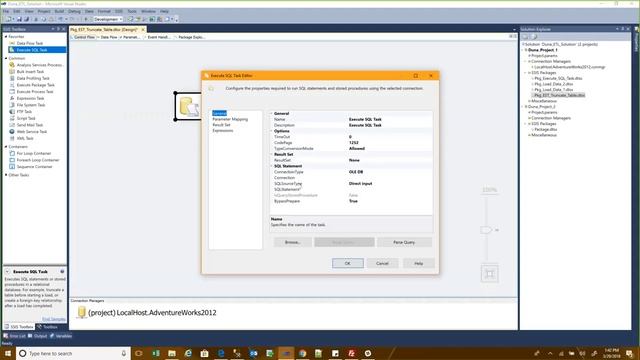Open the Error List tab at bottom
The image size is (640, 360).
[14, 336]
